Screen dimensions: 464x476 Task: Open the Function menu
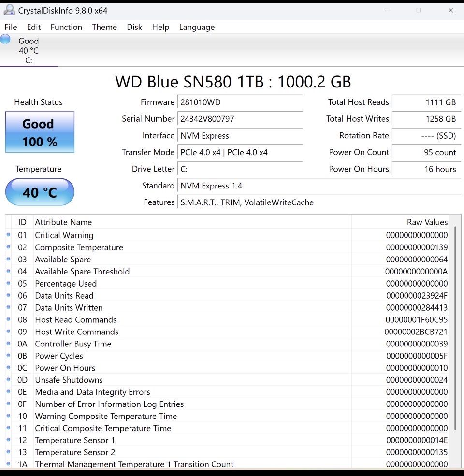tap(66, 27)
